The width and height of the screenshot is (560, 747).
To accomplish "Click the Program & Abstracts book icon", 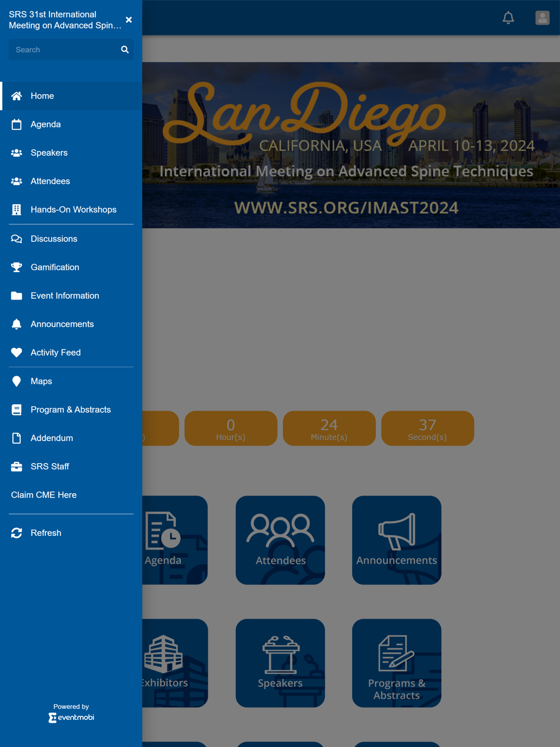I will (x=17, y=410).
